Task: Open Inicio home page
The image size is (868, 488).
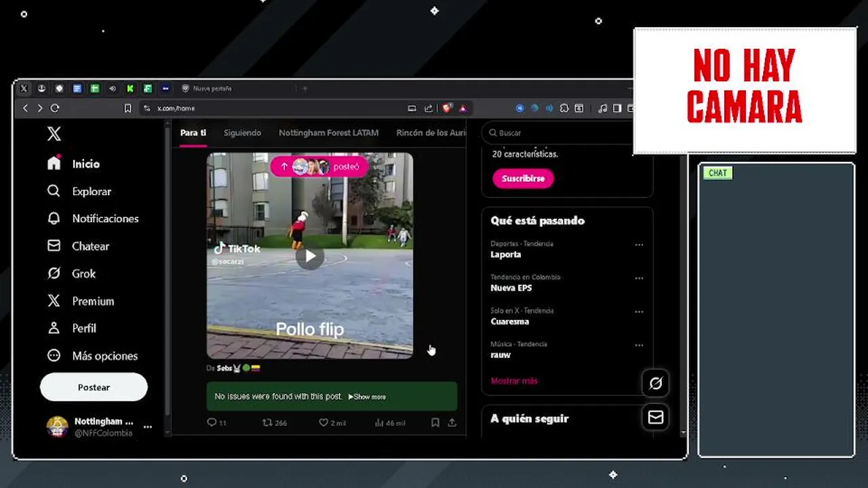Action: pos(73,164)
